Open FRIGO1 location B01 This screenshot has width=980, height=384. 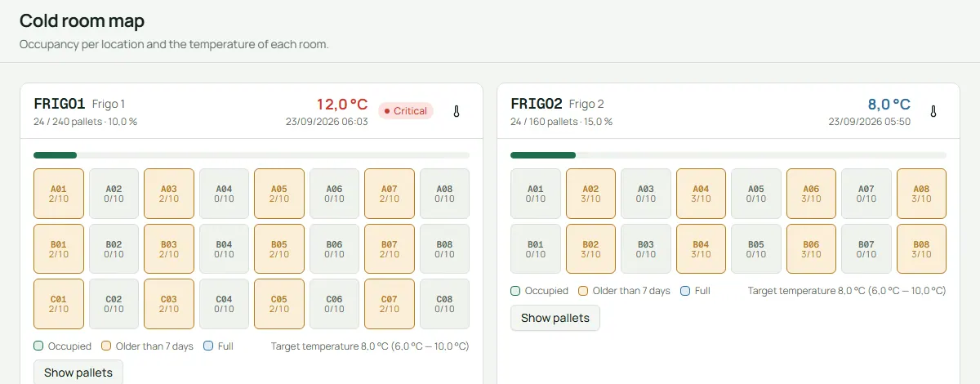tap(59, 248)
